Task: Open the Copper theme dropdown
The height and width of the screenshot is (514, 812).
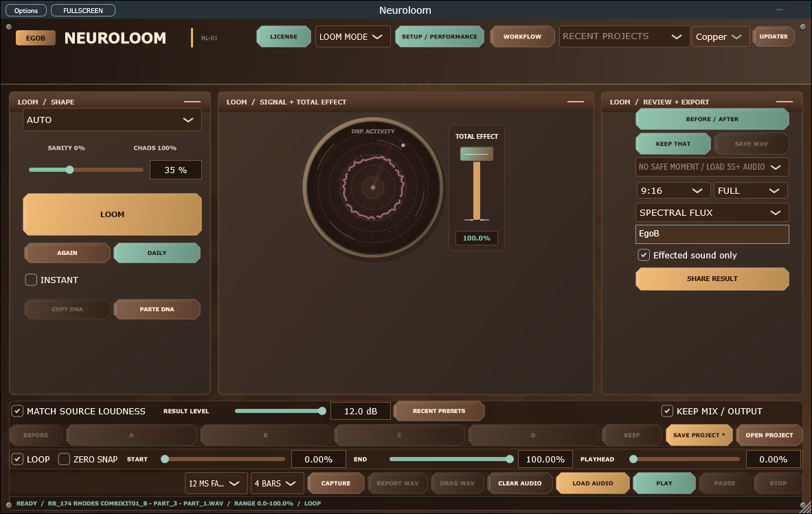Action: coord(721,37)
